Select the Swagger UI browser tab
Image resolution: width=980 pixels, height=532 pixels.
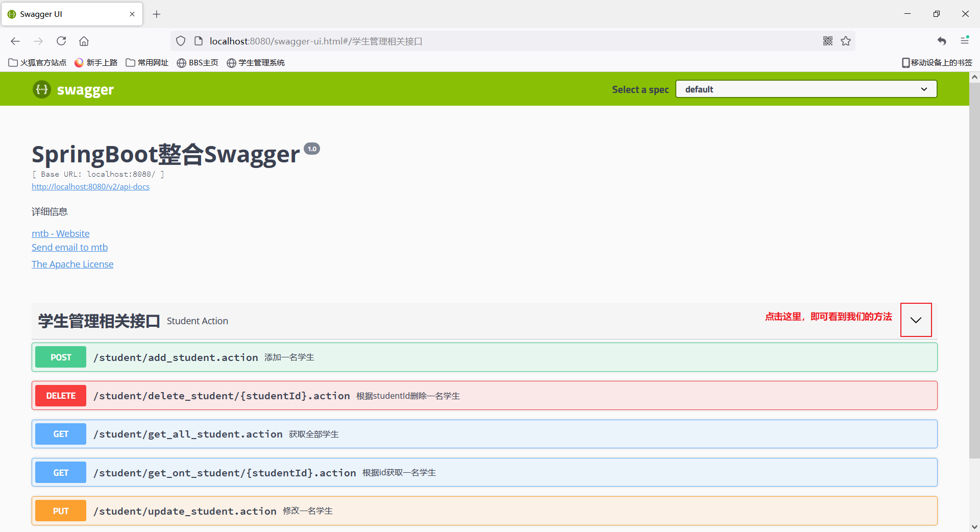click(72, 14)
